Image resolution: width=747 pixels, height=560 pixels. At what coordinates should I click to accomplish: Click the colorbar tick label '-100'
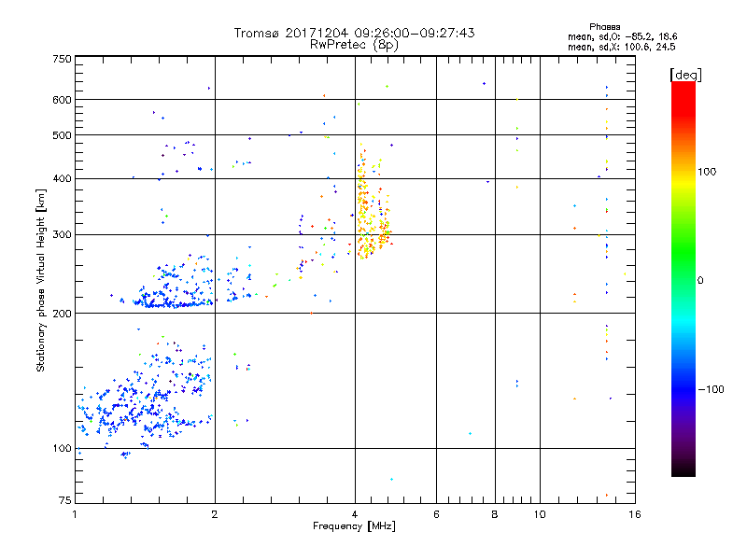click(x=711, y=389)
